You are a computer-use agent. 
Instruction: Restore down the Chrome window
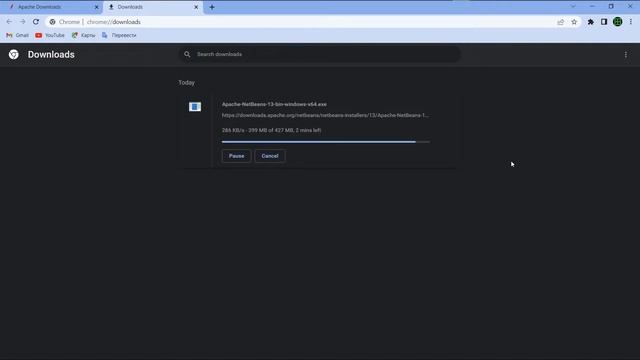(x=611, y=7)
